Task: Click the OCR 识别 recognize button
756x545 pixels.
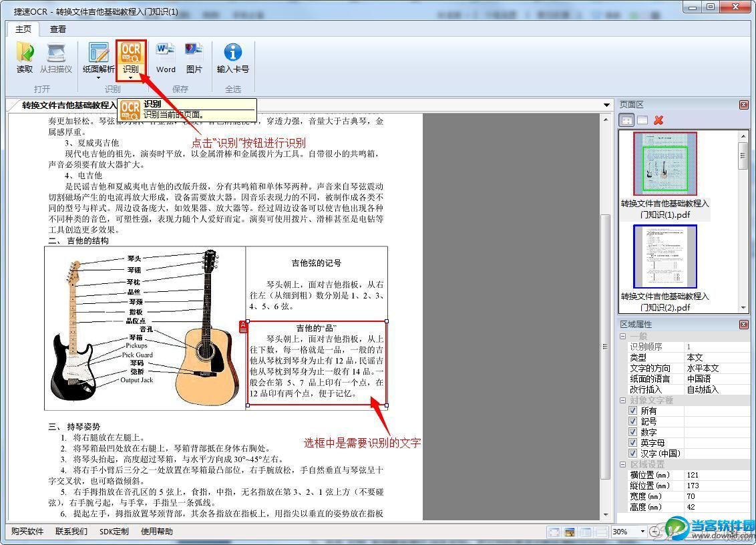Action: [131, 57]
